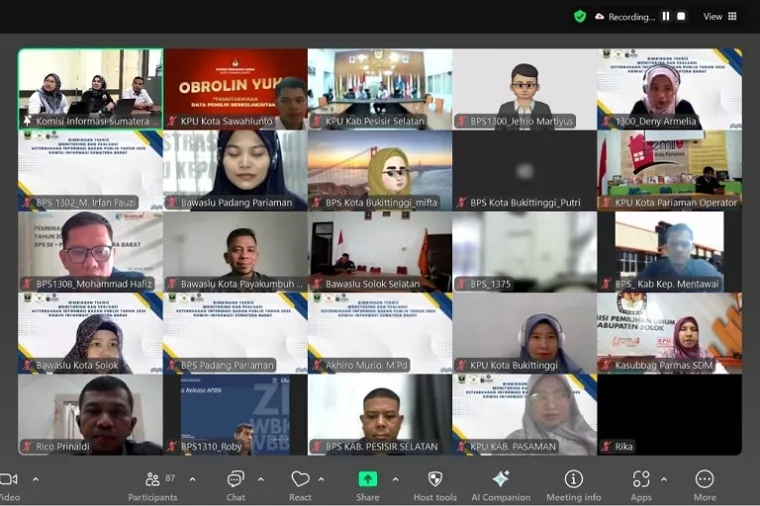
Task: Open the View layout menu
Action: [720, 16]
